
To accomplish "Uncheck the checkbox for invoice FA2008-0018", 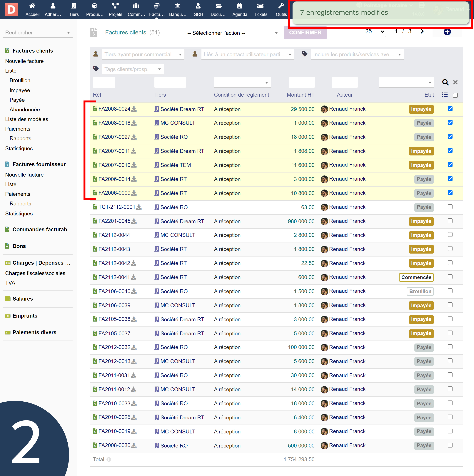I will (x=450, y=123).
